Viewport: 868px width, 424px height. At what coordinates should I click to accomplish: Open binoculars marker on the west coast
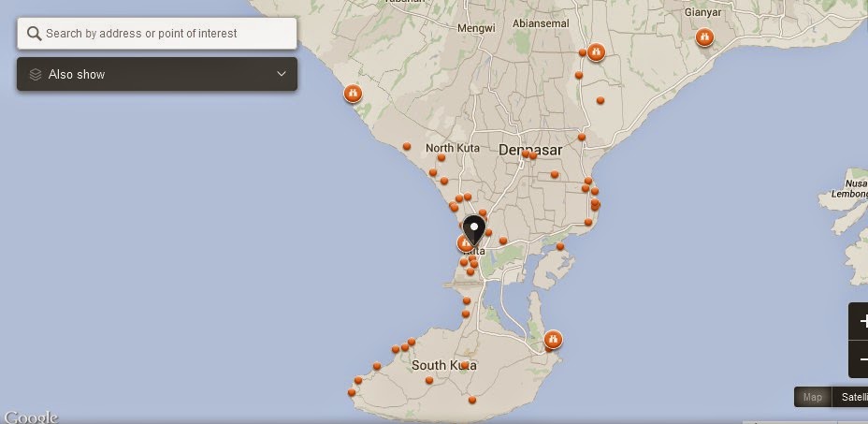point(353,94)
